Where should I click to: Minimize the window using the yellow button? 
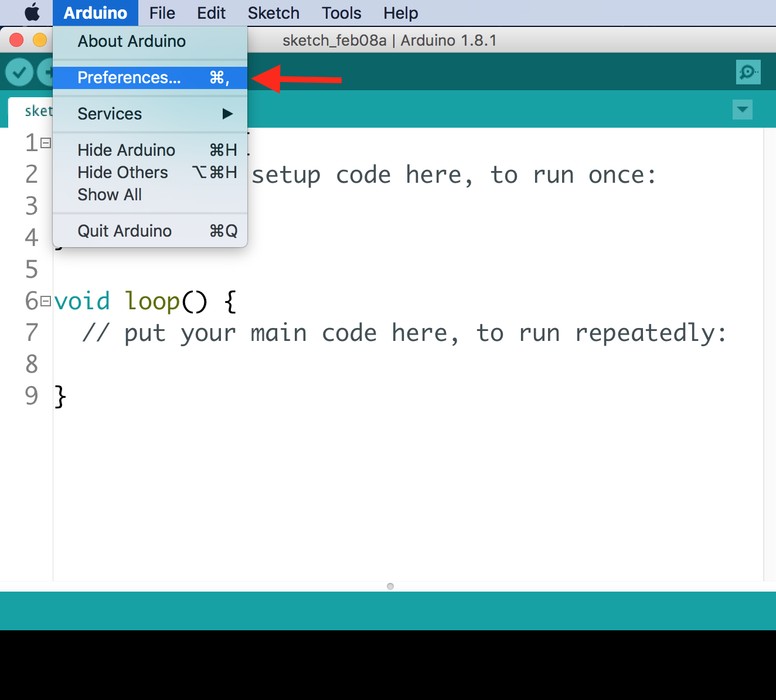point(40,40)
